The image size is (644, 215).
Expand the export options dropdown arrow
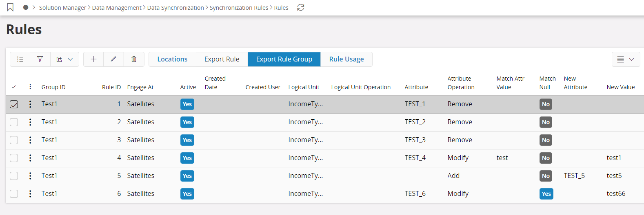[x=70, y=59]
